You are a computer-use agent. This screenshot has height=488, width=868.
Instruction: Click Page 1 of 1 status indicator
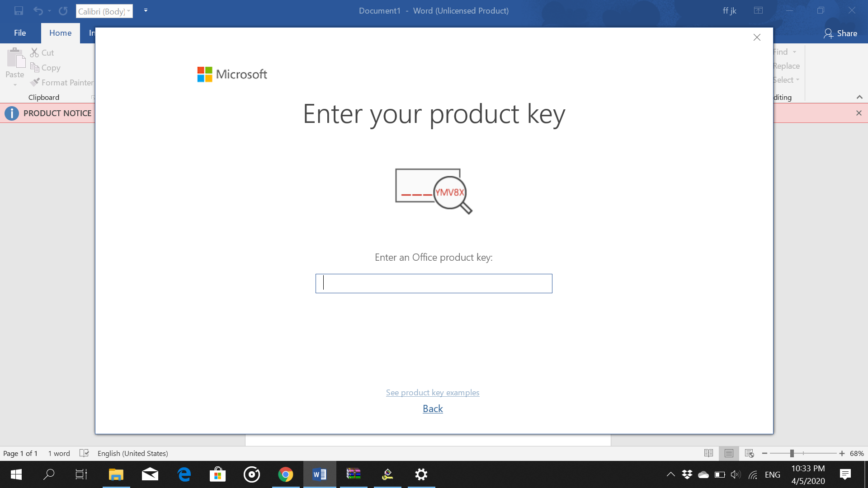tap(20, 454)
